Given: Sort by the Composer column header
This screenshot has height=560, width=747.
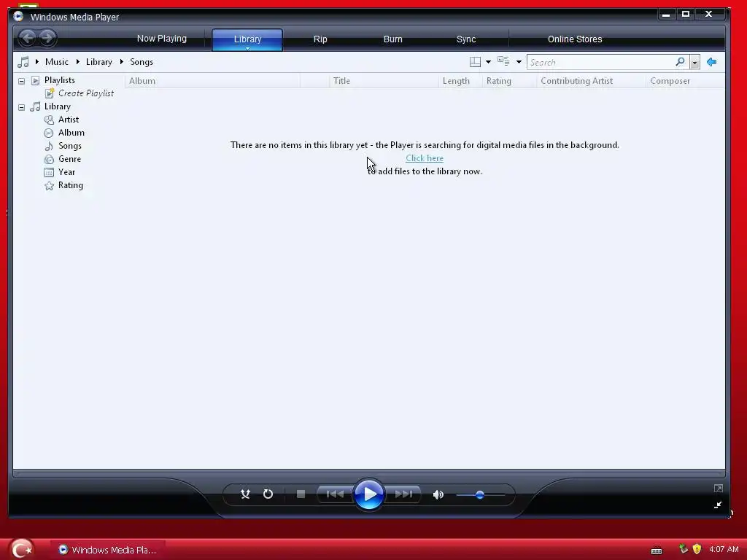Looking at the screenshot, I should (x=686, y=81).
